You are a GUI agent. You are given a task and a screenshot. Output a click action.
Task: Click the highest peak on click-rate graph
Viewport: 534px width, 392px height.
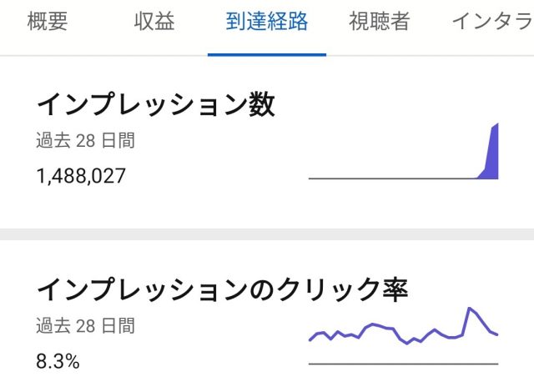coord(470,309)
